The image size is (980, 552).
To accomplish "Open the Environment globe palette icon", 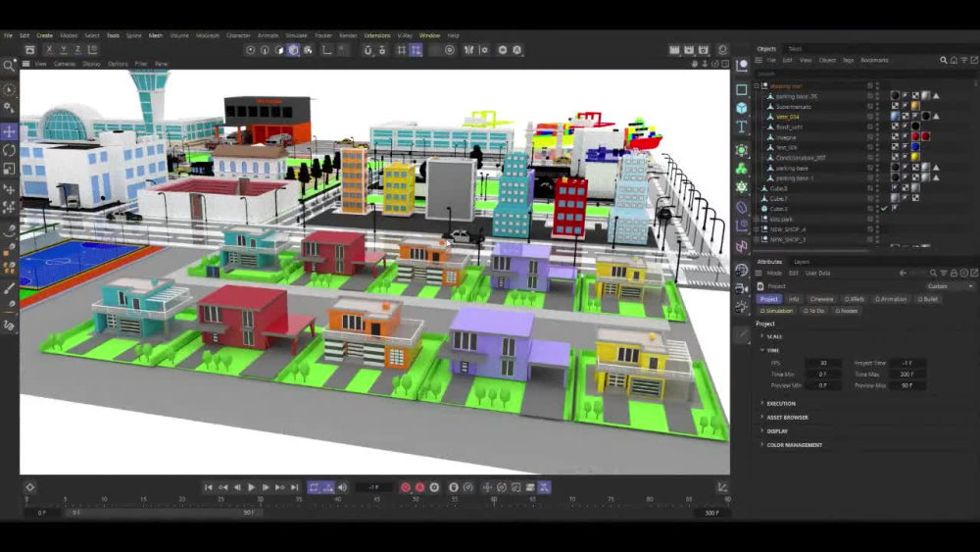I will [741, 270].
